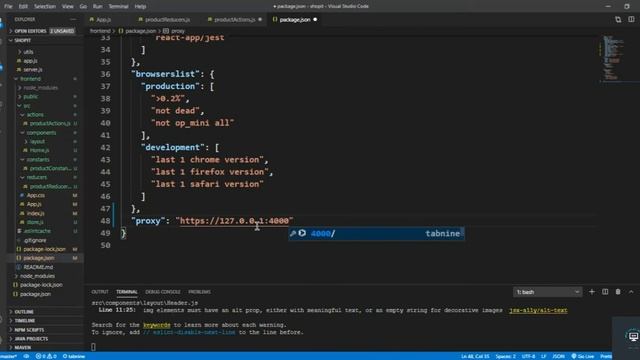640x360 pixels.
Task: Close the unsaved package.json tab dot
Action: tap(315, 20)
